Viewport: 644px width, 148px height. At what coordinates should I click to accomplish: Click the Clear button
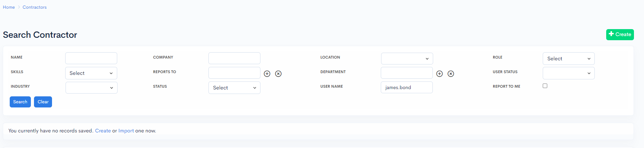[x=43, y=102]
